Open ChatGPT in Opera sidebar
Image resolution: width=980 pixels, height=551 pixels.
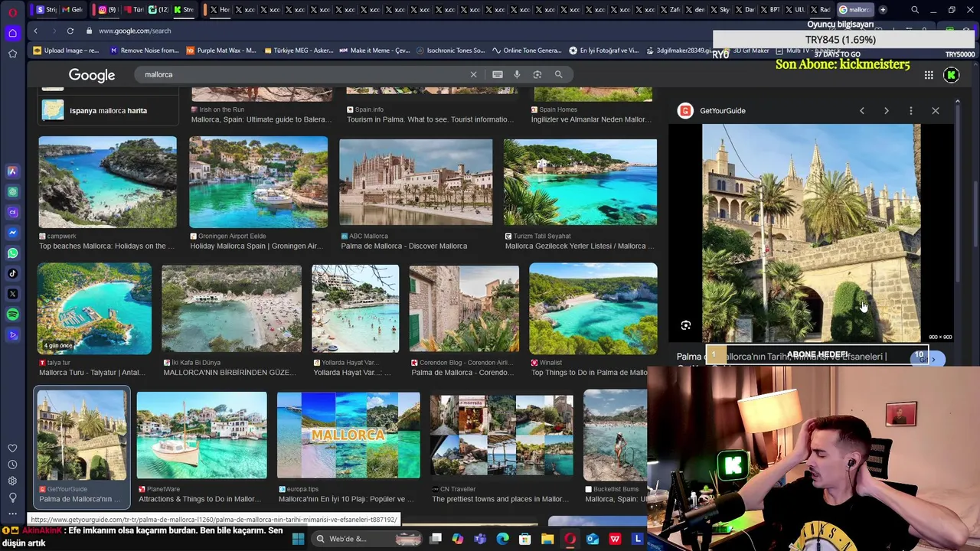click(x=12, y=192)
